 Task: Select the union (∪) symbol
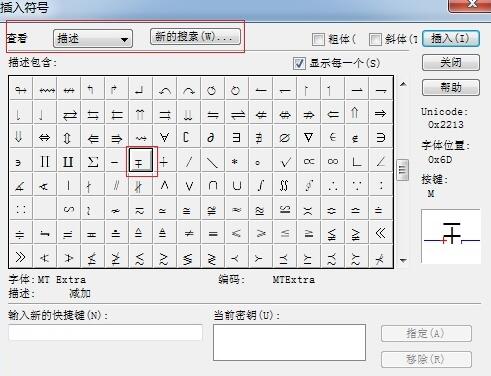236,185
